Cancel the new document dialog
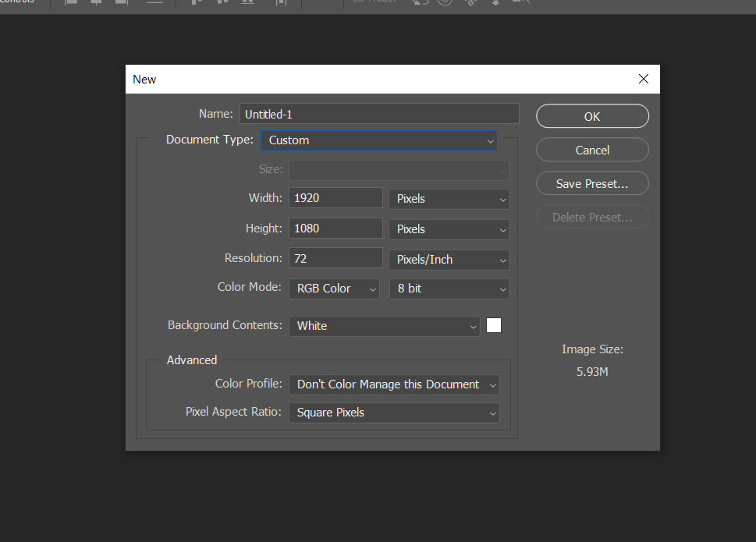This screenshot has height=542, width=756. [591, 149]
